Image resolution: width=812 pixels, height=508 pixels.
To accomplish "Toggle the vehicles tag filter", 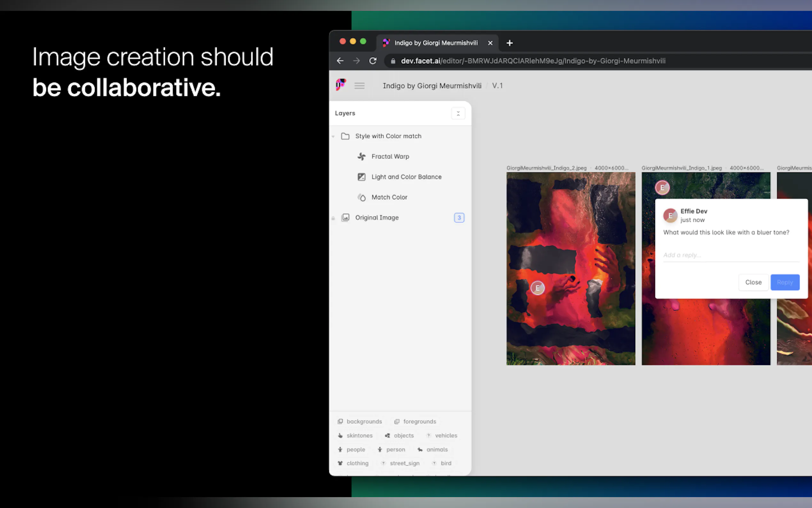I will [x=441, y=435].
